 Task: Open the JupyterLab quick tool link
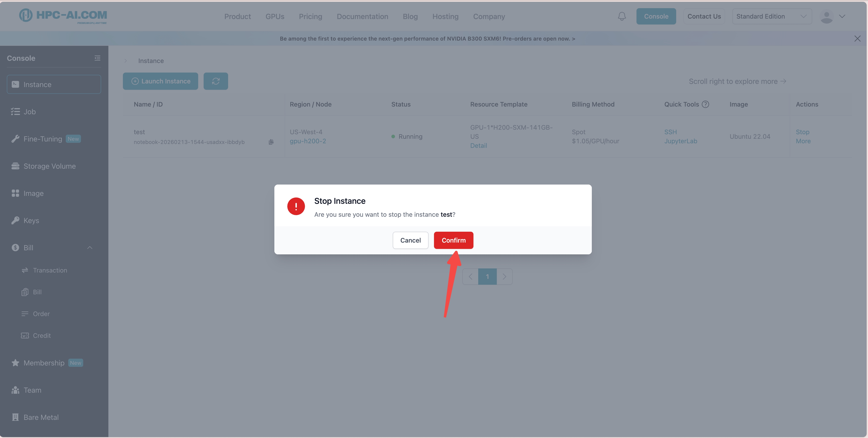click(680, 141)
